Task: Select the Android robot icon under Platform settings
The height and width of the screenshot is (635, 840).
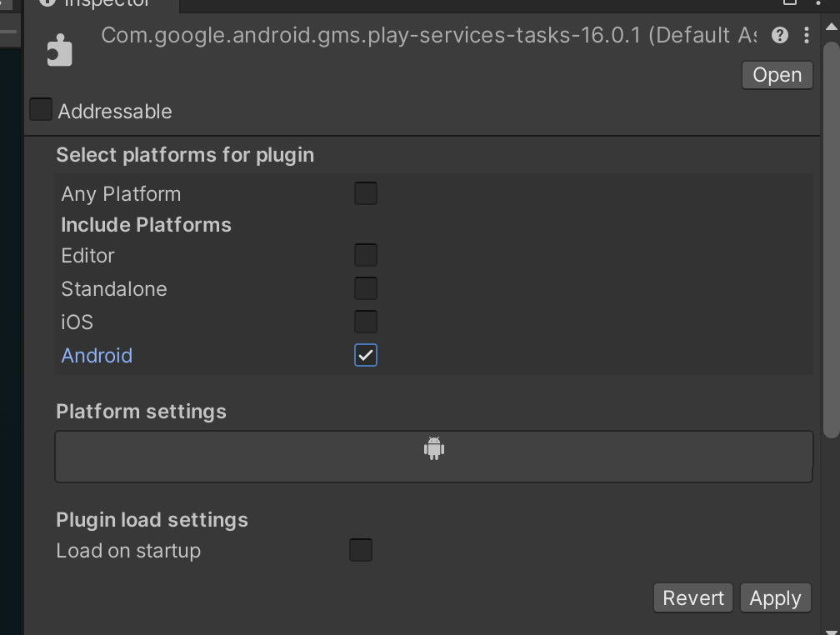Action: (434, 447)
